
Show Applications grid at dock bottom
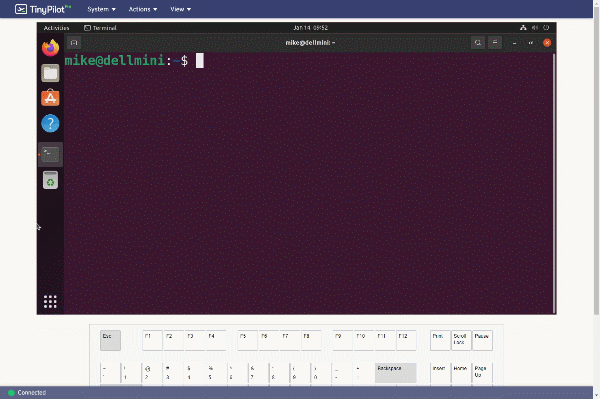click(x=50, y=301)
